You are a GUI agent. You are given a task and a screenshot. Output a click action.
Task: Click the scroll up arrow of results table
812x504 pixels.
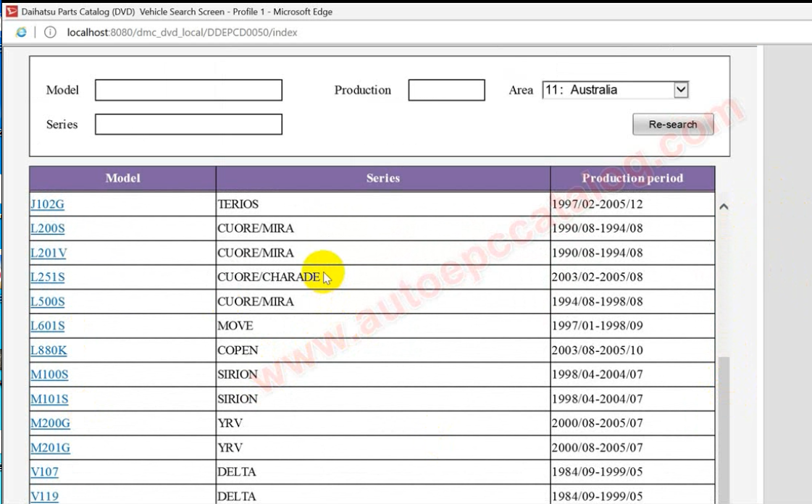723,206
